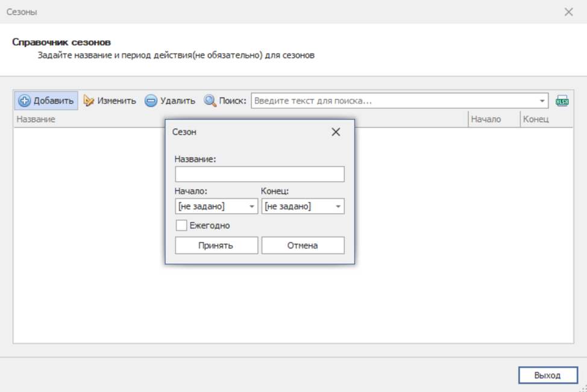Sort by the Начало column header

pos(494,119)
